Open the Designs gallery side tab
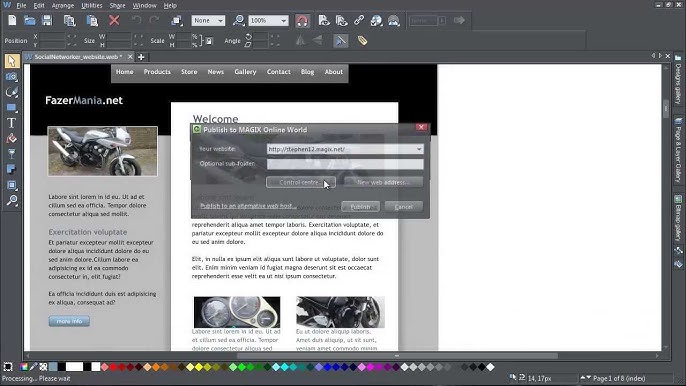 pyautogui.click(x=678, y=80)
